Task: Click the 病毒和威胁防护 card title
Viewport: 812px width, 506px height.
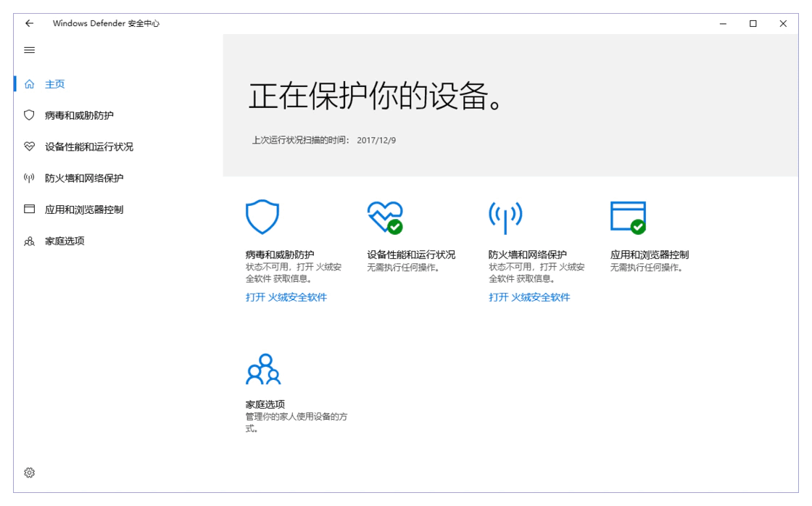Action: click(280, 254)
